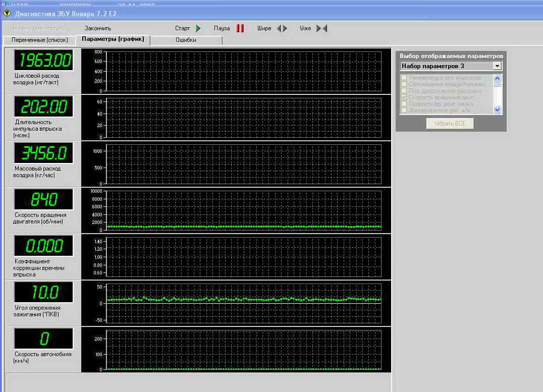Select the Параметры (график) tab

(113, 39)
